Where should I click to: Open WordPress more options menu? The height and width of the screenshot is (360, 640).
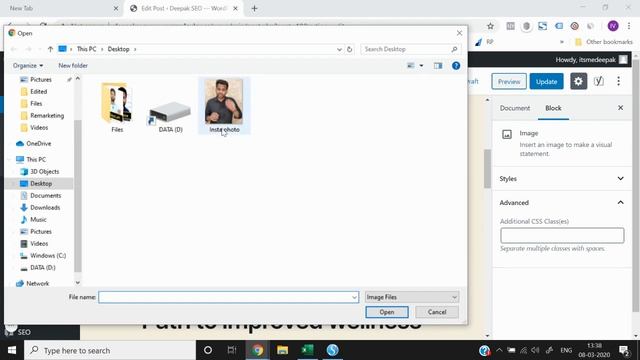click(618, 81)
